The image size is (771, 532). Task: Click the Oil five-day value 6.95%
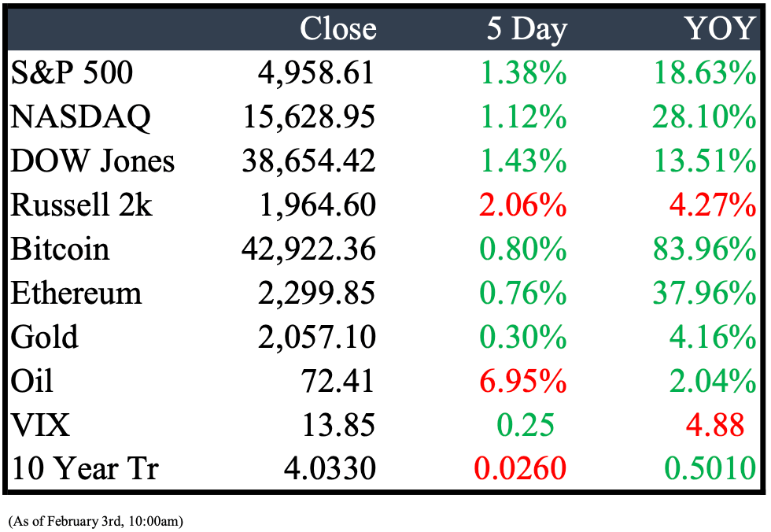click(522, 381)
